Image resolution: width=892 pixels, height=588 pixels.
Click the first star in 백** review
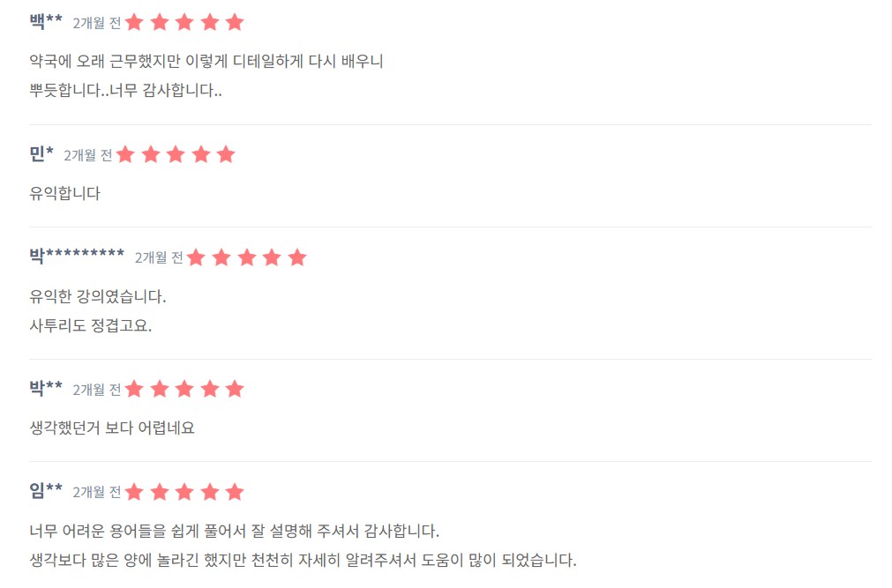(134, 23)
